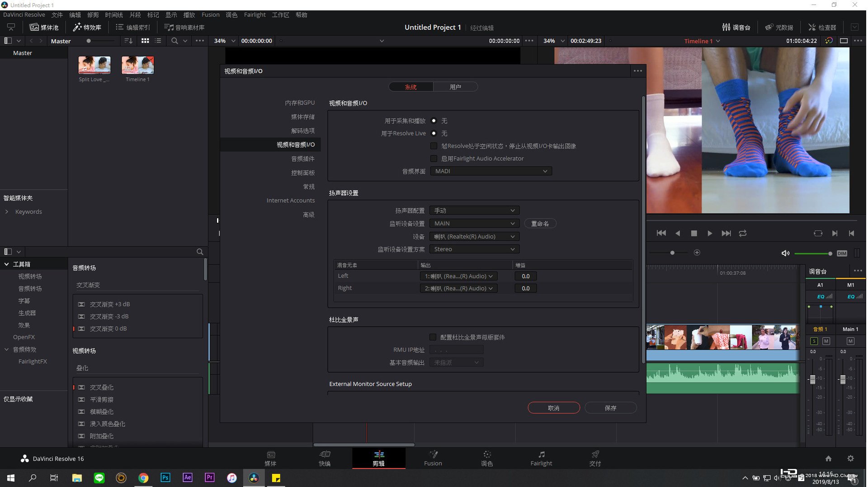This screenshot has width=868, height=487.
Task: Jump to last frame in viewer
Action: coord(726,233)
